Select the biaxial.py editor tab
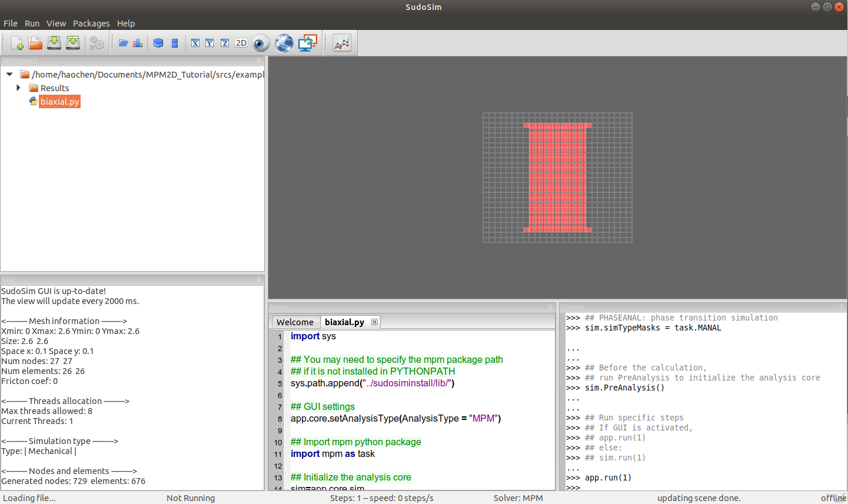Screen dimensions: 848x504 [344, 322]
